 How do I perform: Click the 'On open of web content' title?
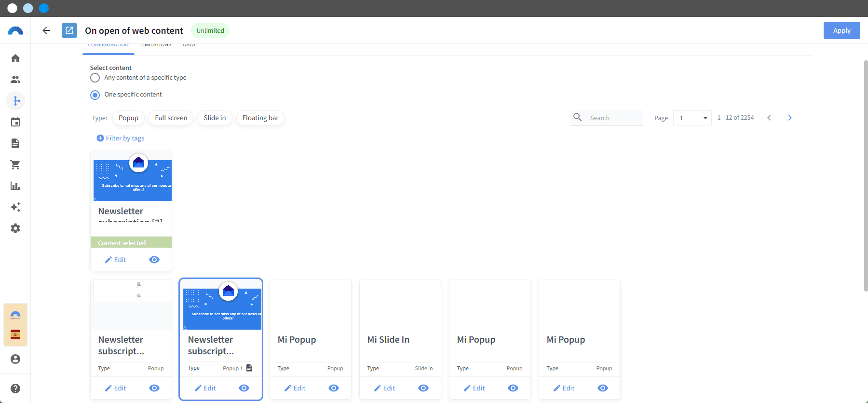pyautogui.click(x=134, y=30)
